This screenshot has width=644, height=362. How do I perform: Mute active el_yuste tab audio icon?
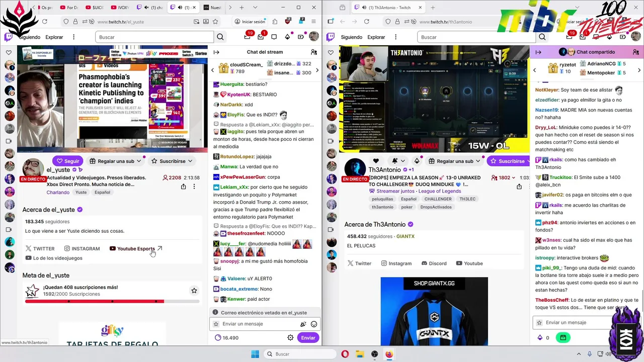181,8
